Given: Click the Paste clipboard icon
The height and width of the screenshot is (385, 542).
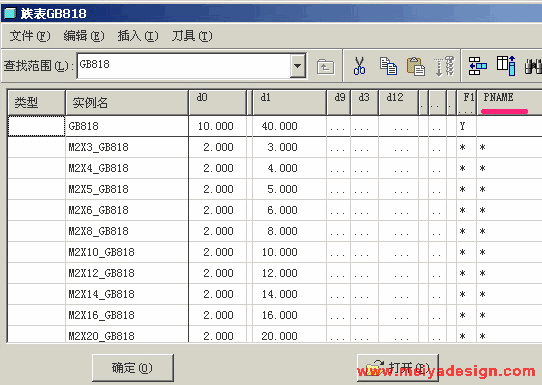Looking at the screenshot, I should (416, 66).
